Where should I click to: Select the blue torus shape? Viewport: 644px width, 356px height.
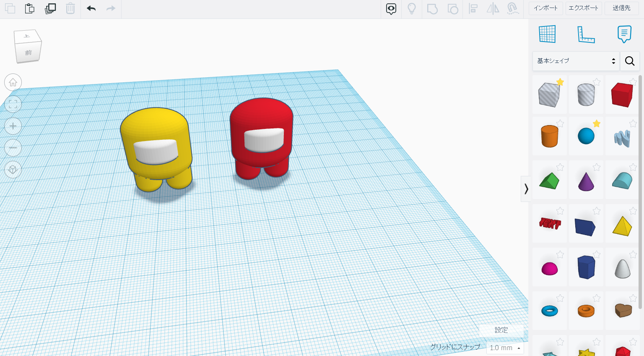tap(549, 311)
